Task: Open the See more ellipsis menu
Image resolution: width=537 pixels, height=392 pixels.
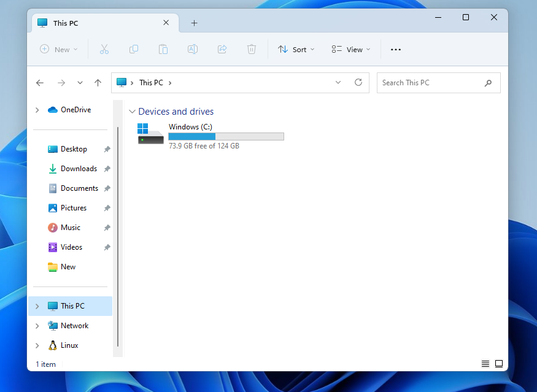Action: tap(396, 49)
